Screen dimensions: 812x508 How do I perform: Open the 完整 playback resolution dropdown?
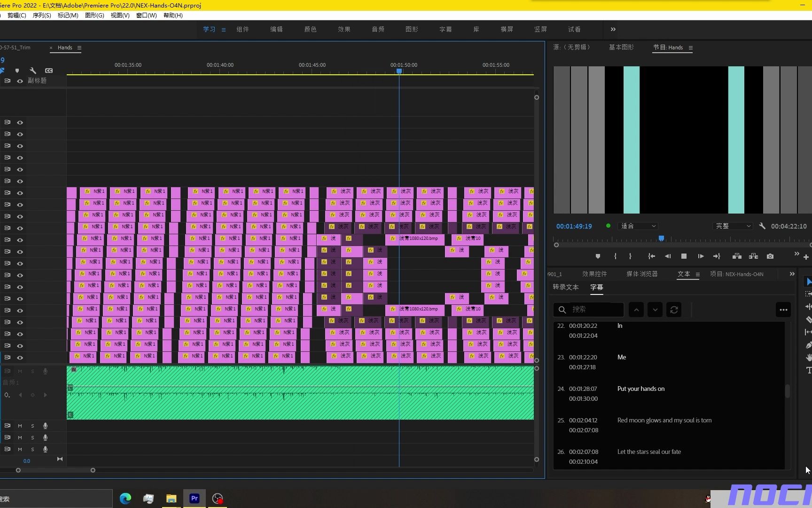733,226
